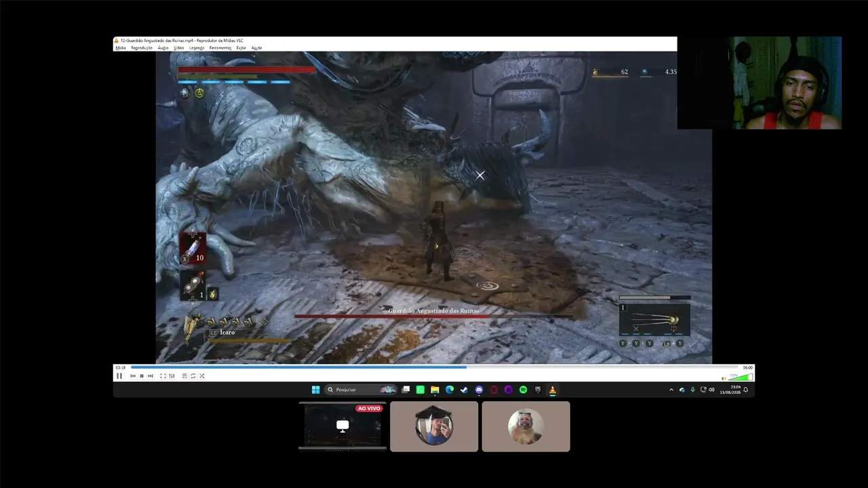Open Discord from the taskbar
This screenshot has height=488, width=868.
tap(479, 390)
